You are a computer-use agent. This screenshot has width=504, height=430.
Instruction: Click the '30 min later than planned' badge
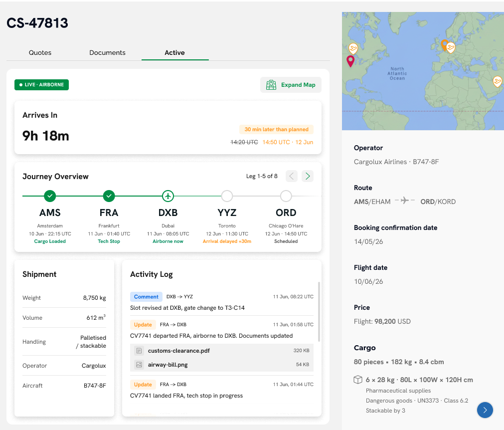(277, 129)
